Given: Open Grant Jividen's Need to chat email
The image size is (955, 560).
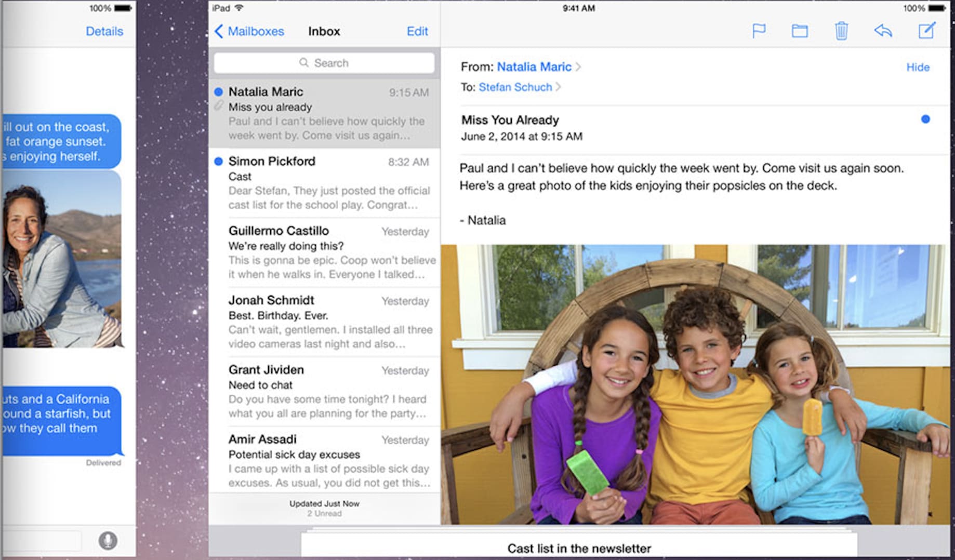Looking at the screenshot, I should (x=324, y=392).
